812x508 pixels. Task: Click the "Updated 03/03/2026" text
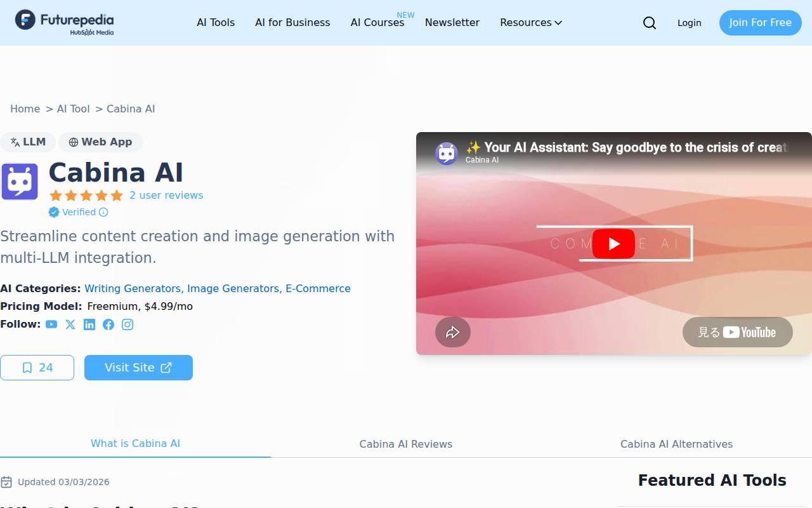point(63,482)
